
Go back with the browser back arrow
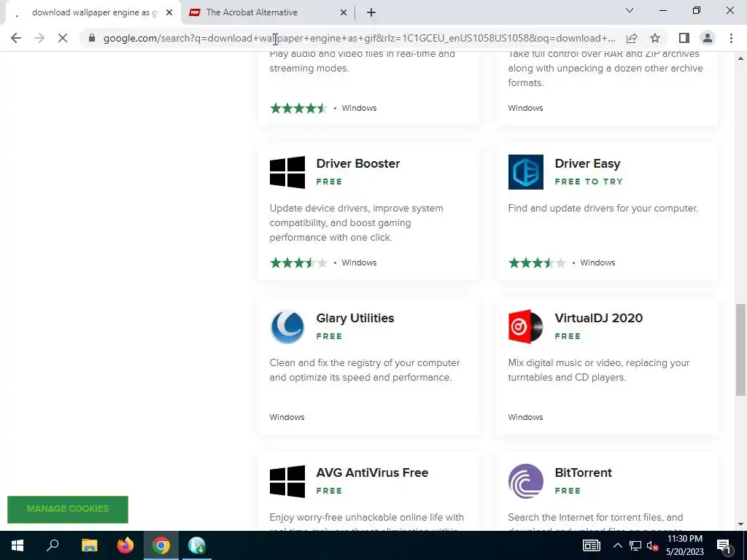pyautogui.click(x=16, y=38)
